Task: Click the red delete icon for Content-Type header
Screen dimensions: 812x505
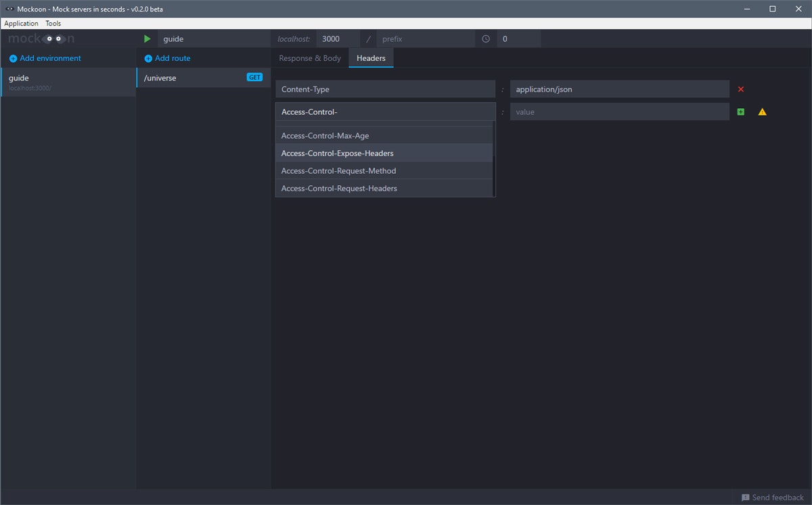Action: [x=741, y=89]
